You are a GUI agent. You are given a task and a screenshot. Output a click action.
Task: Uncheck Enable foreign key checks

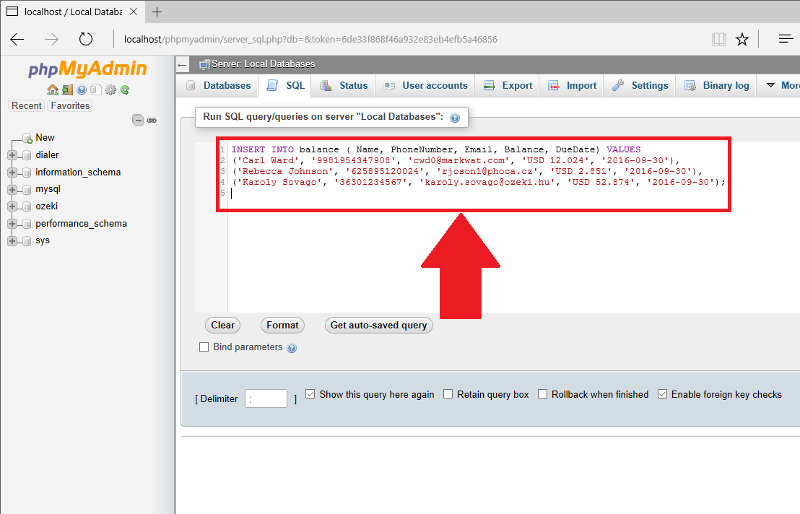(662, 395)
